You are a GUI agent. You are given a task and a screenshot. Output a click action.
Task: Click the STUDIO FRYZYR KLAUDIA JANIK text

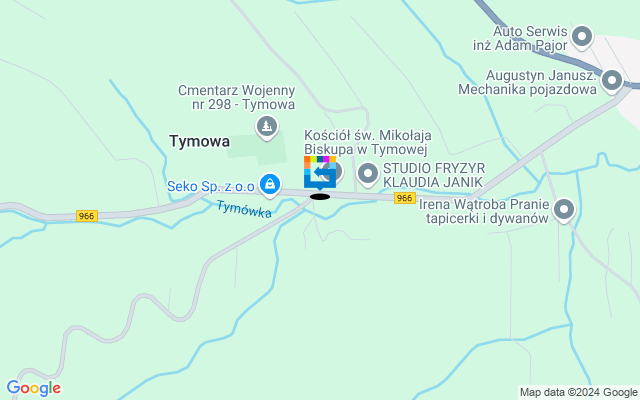(x=433, y=175)
